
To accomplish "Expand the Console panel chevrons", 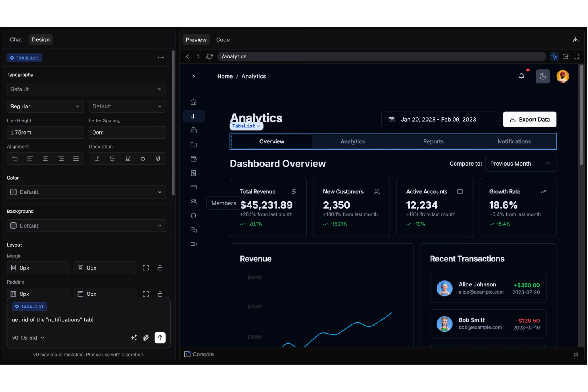I will point(576,354).
